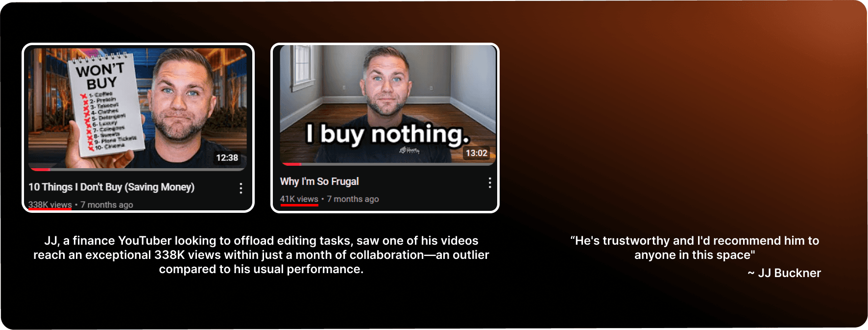868x330 pixels.
Task: Click the small logo on the black shirt
Action: 410,151
